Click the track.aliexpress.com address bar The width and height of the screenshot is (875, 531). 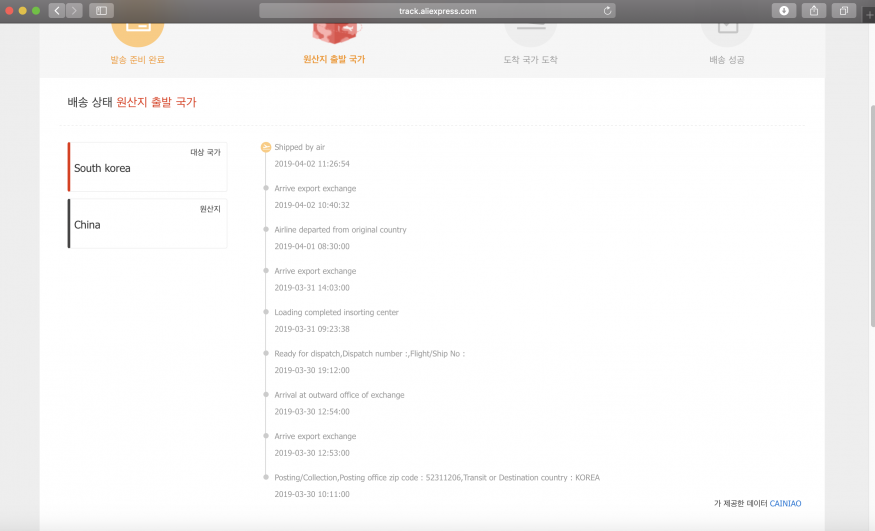(438, 11)
